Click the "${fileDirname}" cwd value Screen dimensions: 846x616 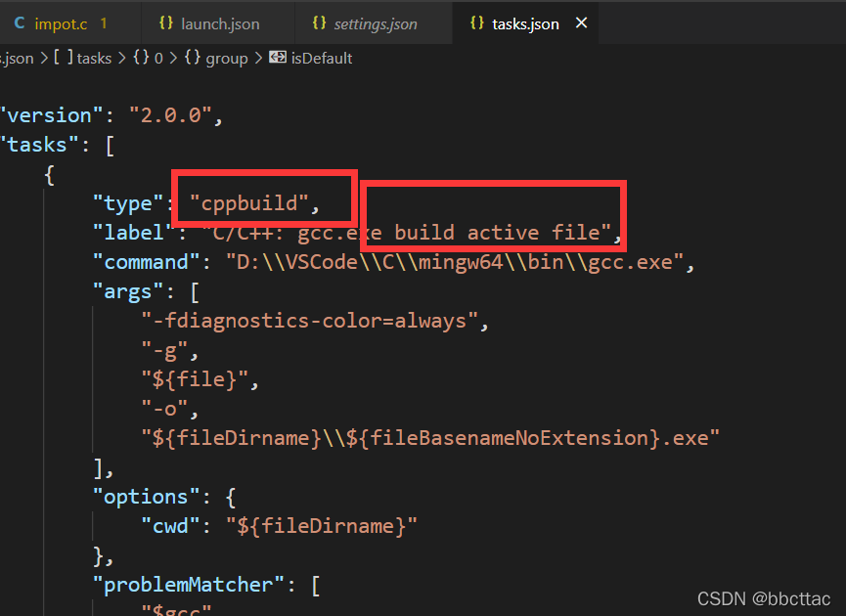tap(322, 526)
